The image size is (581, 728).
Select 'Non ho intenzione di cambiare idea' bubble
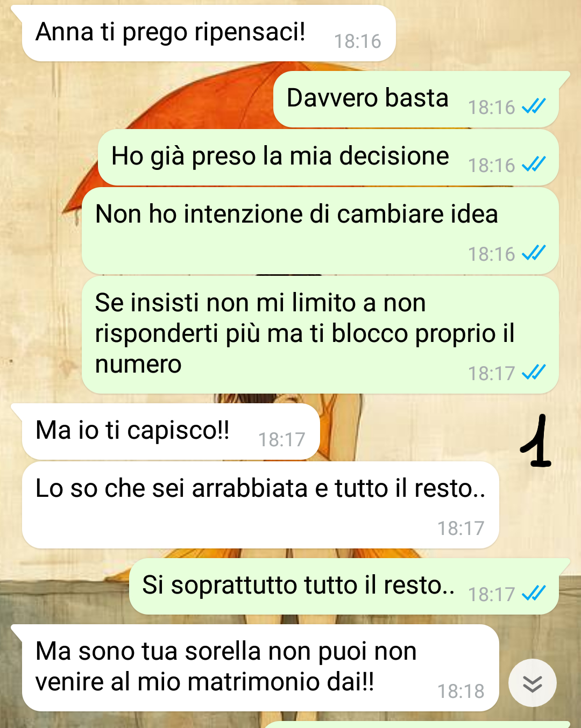320,231
